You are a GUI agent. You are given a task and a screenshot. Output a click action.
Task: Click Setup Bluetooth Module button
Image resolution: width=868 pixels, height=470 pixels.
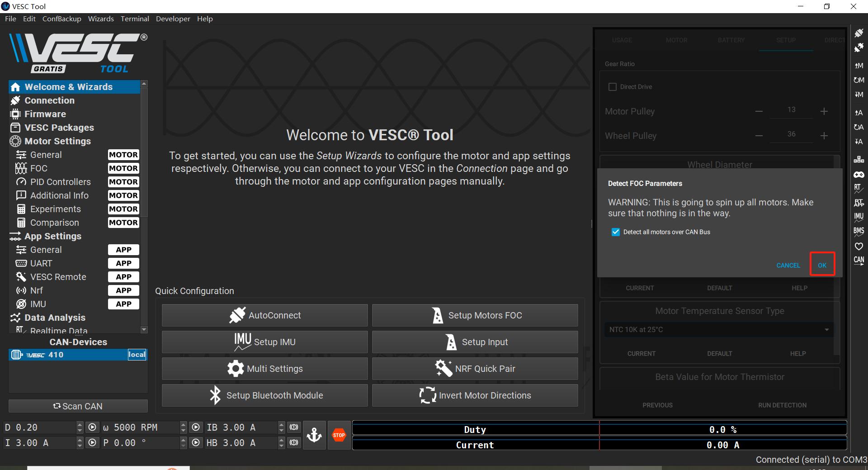coord(264,395)
